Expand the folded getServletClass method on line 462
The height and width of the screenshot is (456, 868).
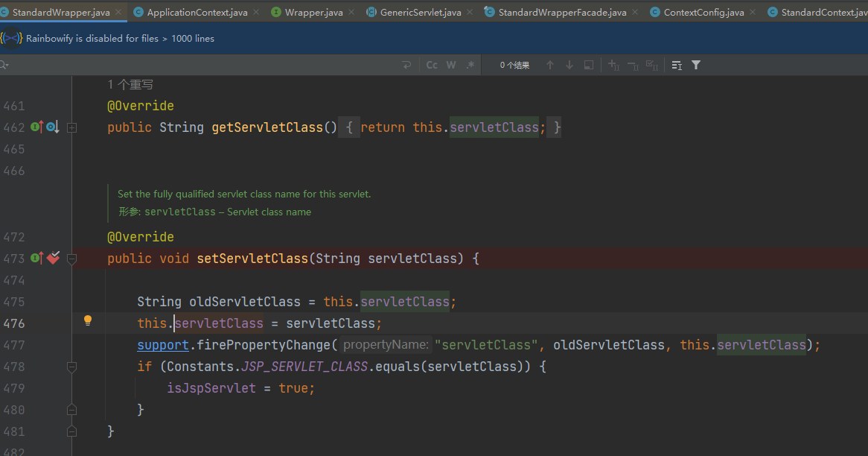(x=72, y=127)
